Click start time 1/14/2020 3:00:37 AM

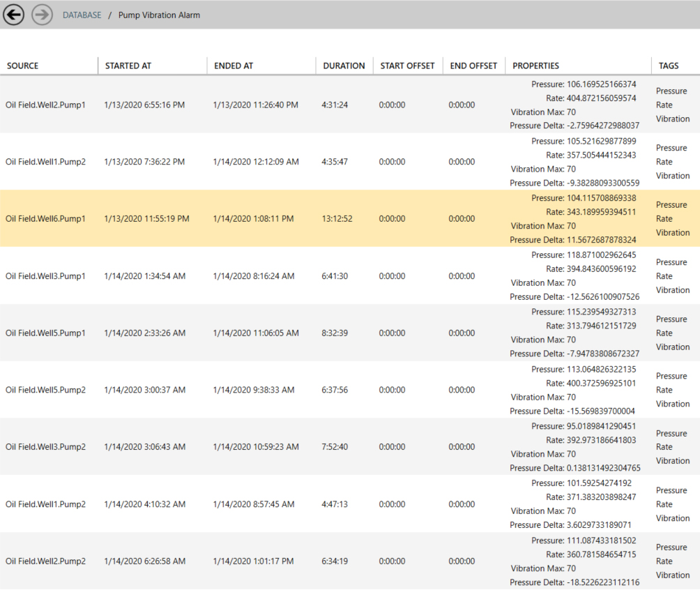pyautogui.click(x=144, y=390)
